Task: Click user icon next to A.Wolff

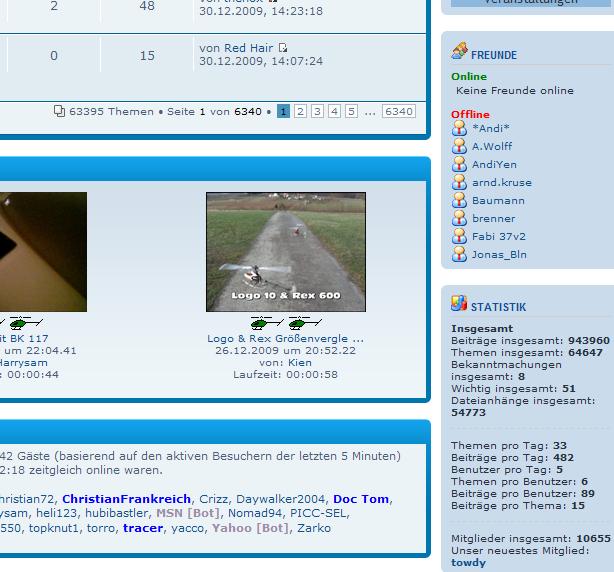Action: [x=459, y=146]
